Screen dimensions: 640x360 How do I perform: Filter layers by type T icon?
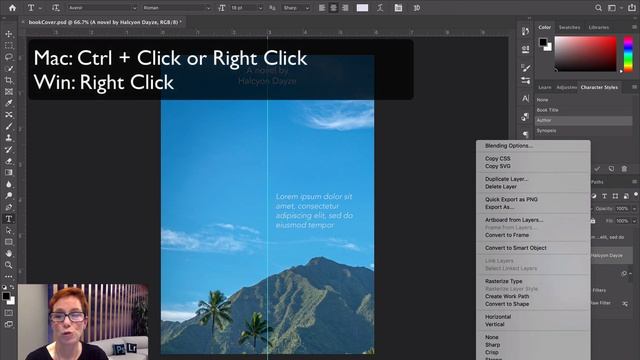coord(604,196)
